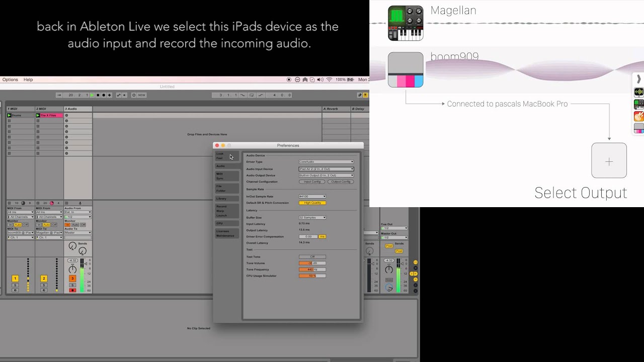Toggle the Follow arrow button in transport
The width and height of the screenshot is (644, 362).
click(59, 95)
